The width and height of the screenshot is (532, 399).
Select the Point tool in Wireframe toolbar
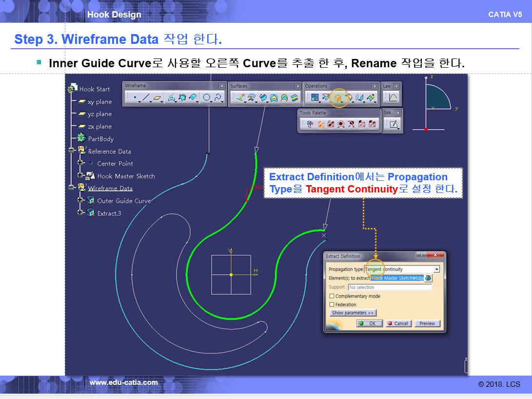[134, 98]
